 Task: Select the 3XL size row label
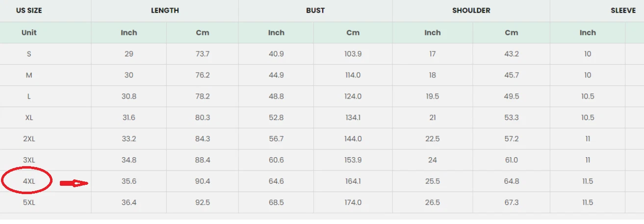click(29, 160)
